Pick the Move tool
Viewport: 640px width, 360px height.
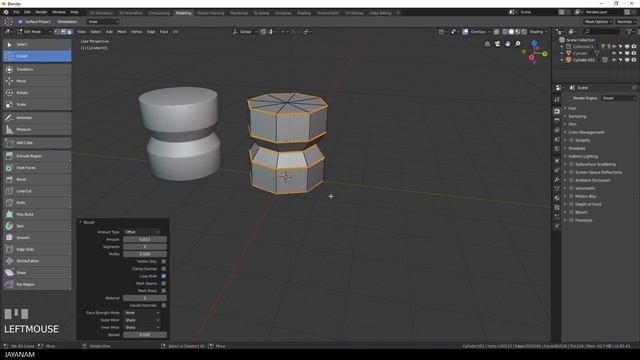point(37,81)
